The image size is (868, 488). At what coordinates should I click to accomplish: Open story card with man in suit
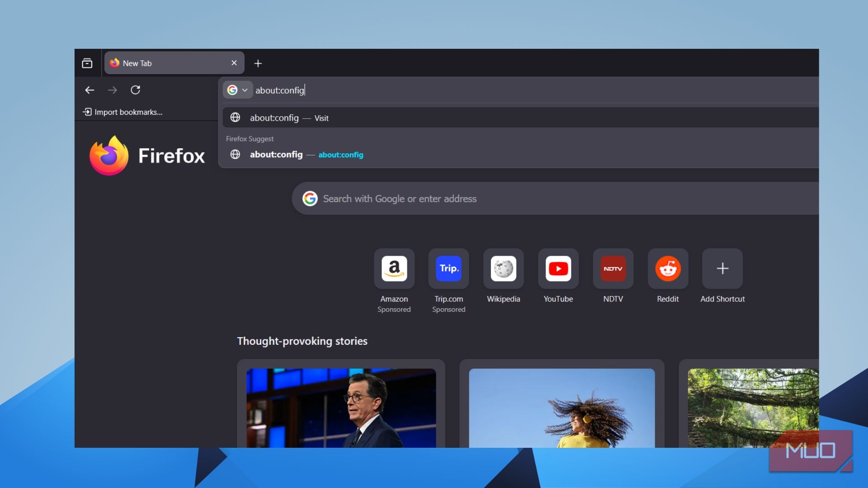click(x=341, y=404)
